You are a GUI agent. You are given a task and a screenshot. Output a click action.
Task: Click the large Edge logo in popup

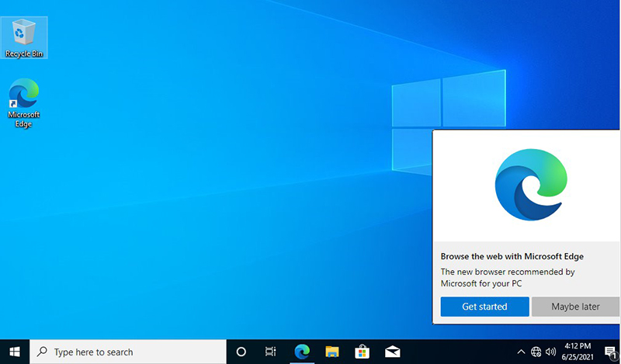[x=531, y=185]
